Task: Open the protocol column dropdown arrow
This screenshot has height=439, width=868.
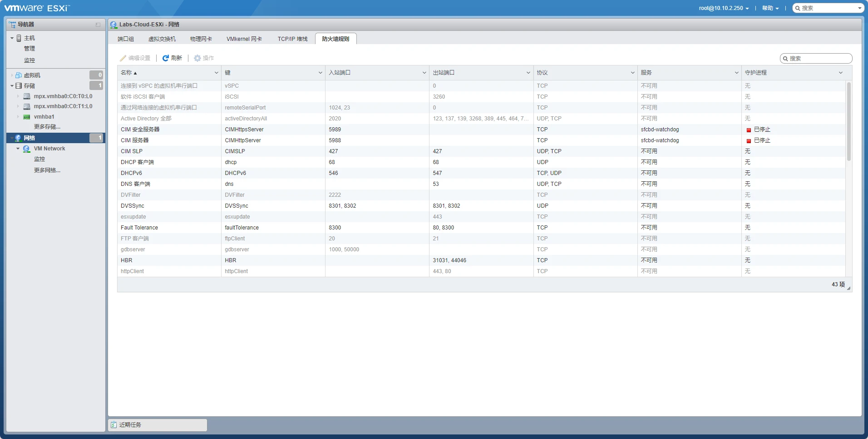Action: click(632, 73)
